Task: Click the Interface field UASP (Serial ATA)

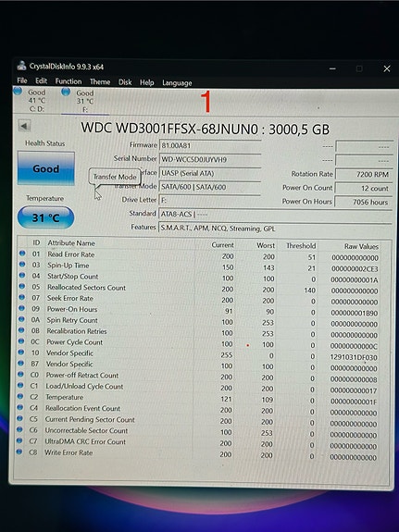Action: 210,173
